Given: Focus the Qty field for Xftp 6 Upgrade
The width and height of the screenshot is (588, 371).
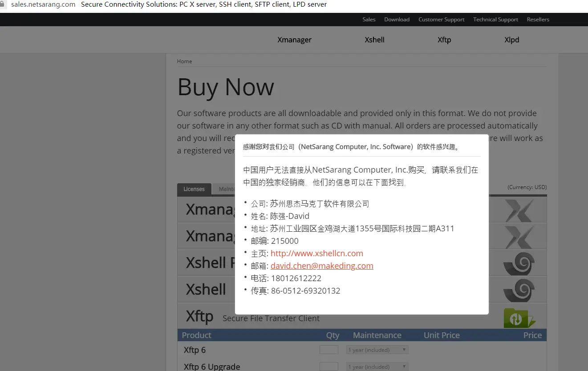Looking at the screenshot, I should click(329, 367).
